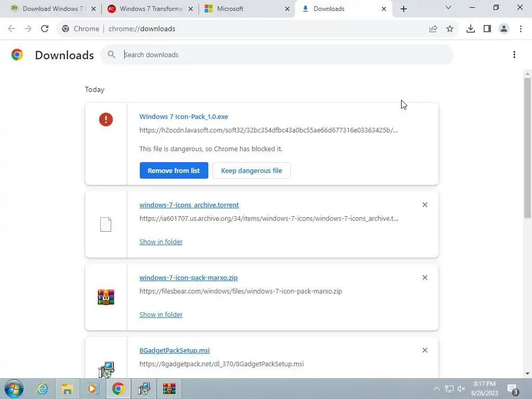Launch Internet Explorer from the taskbar

pyautogui.click(x=42, y=389)
